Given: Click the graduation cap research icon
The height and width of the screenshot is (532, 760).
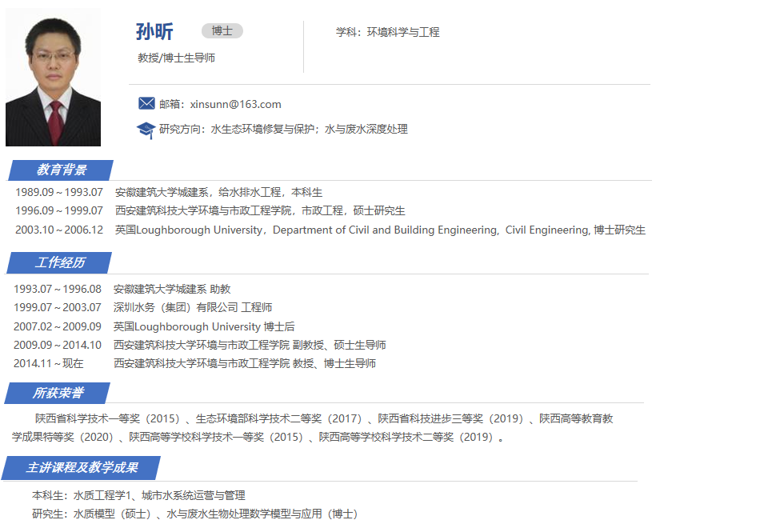Looking at the screenshot, I should point(146,130).
